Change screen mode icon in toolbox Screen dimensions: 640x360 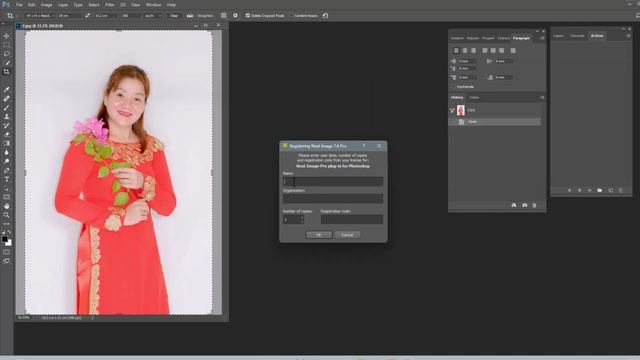coord(7,261)
